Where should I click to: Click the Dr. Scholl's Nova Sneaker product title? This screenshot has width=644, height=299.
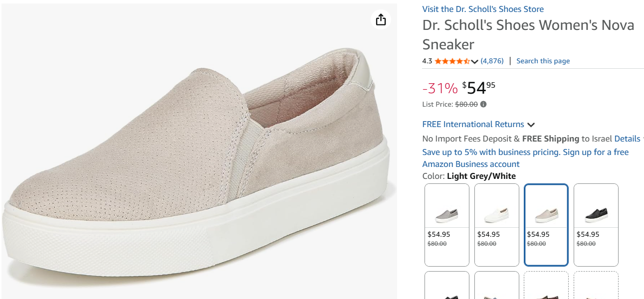coord(528,34)
